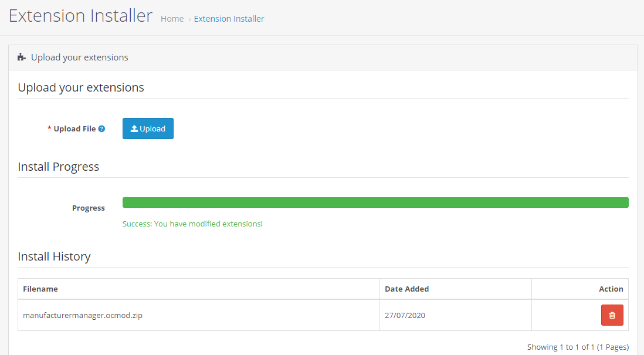Screen dimensions: 644x355
Task: Click the puzzle icon beside Upload your extensions
Action: [22, 57]
